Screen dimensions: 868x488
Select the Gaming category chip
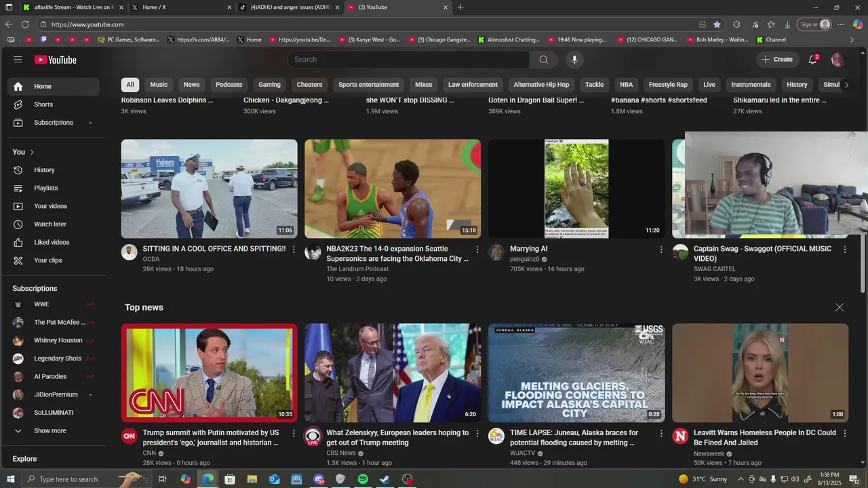(269, 85)
